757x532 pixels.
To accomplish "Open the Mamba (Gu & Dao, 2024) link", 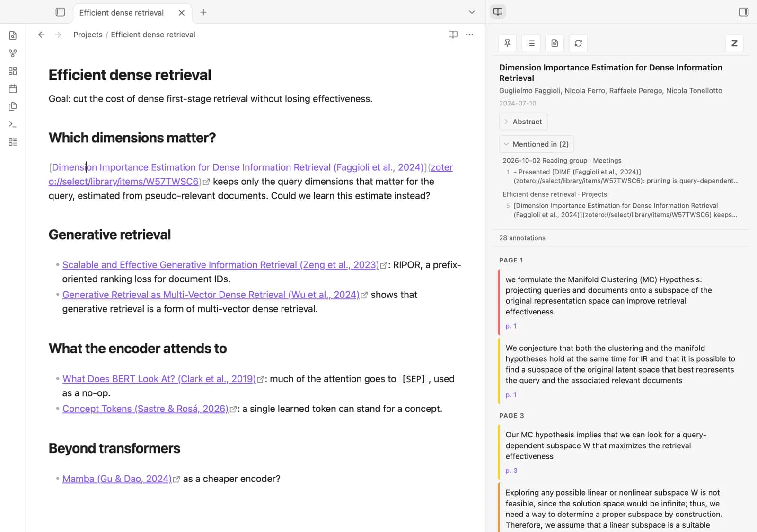I will (117, 479).
